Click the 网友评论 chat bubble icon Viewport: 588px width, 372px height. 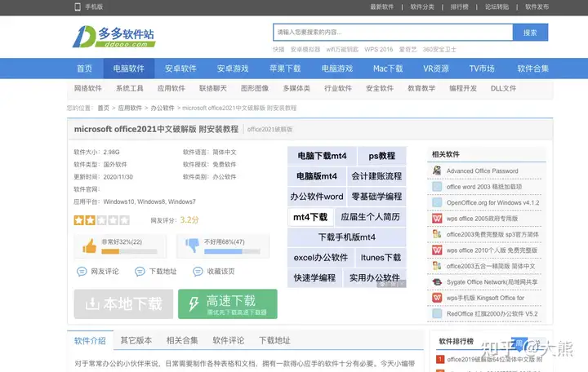(x=82, y=272)
